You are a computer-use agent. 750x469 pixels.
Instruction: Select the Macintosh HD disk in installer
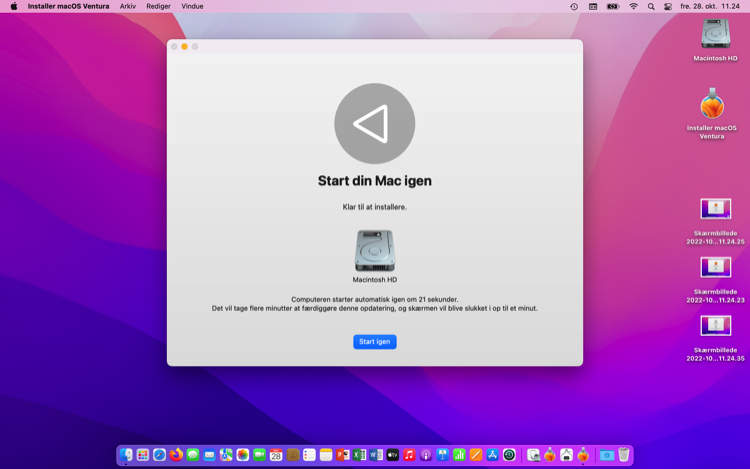pos(374,251)
